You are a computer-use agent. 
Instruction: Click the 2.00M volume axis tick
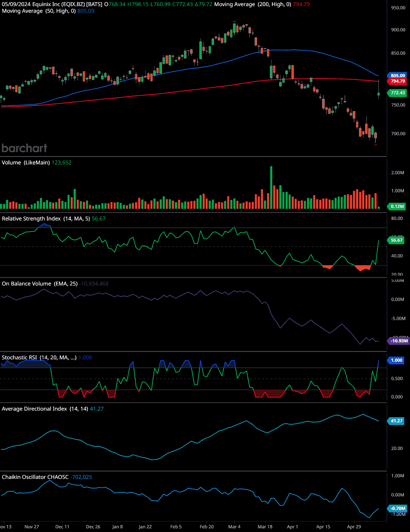point(398,173)
